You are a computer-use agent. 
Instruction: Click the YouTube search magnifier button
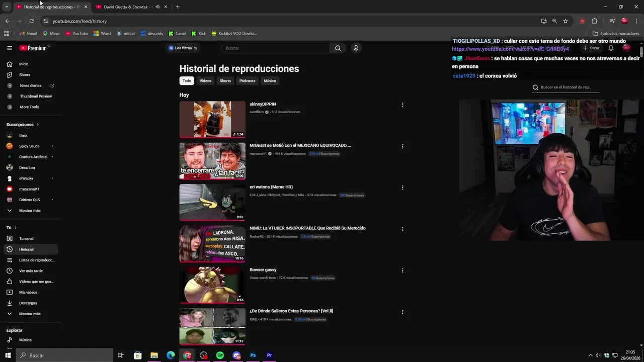point(338,48)
